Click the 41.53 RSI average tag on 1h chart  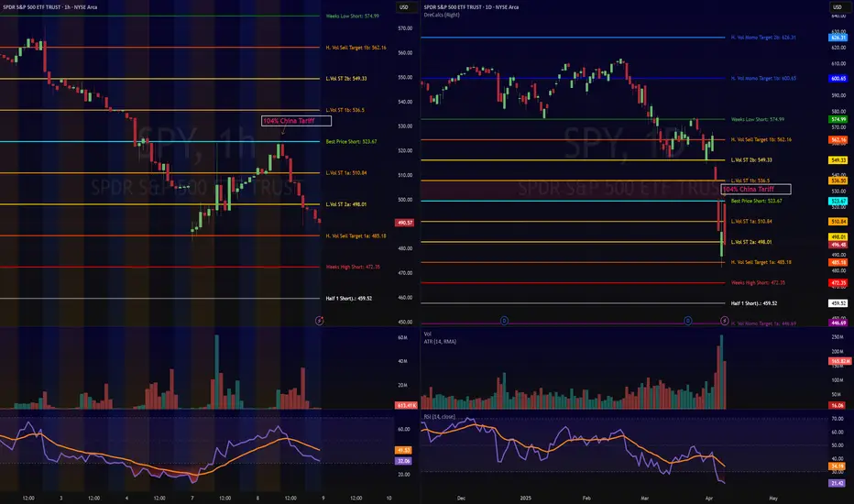pos(403,450)
